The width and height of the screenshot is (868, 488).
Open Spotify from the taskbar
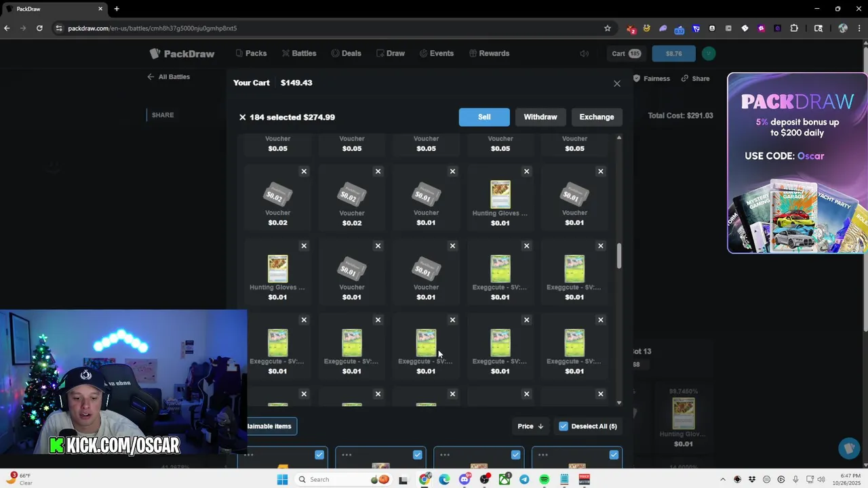pyautogui.click(x=545, y=480)
